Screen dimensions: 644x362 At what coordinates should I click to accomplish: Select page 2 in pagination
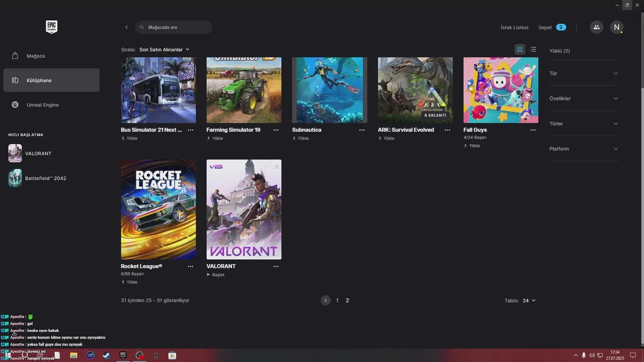click(x=347, y=300)
